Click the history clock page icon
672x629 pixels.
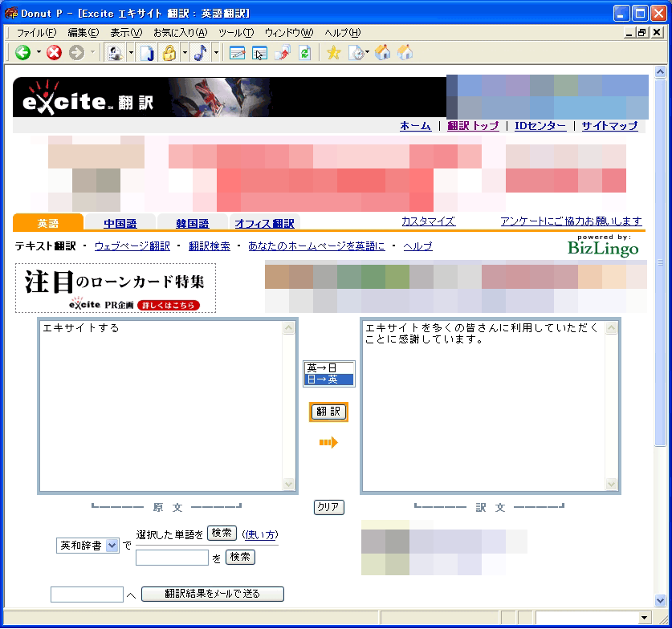point(358,53)
